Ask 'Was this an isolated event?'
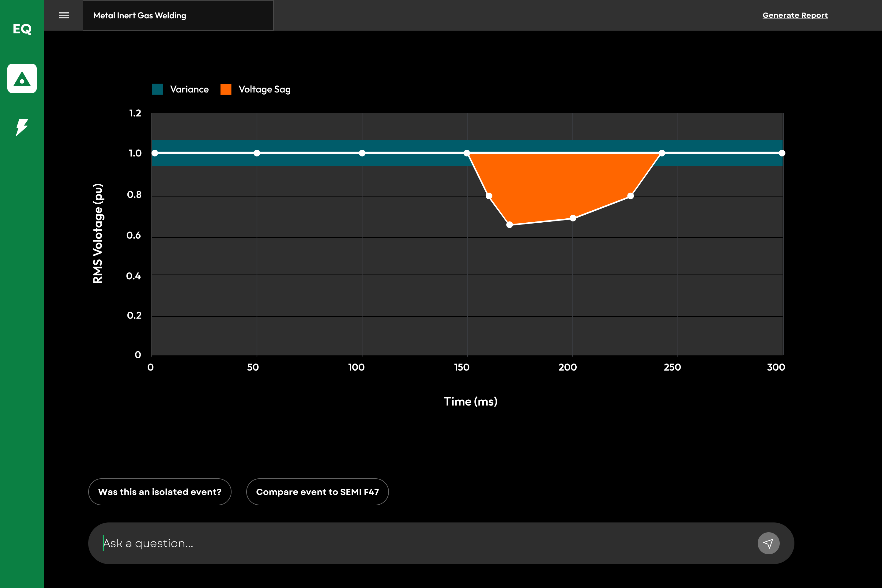The width and height of the screenshot is (882, 588). coord(160,492)
